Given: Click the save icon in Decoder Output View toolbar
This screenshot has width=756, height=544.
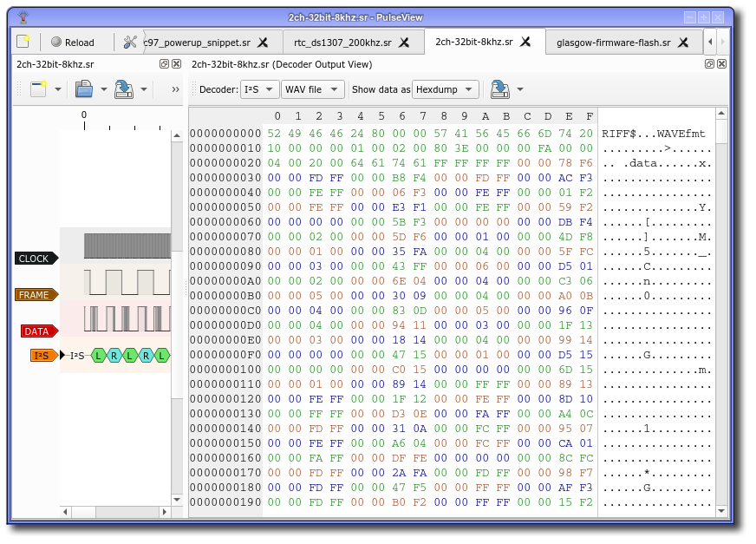Looking at the screenshot, I should (500, 89).
